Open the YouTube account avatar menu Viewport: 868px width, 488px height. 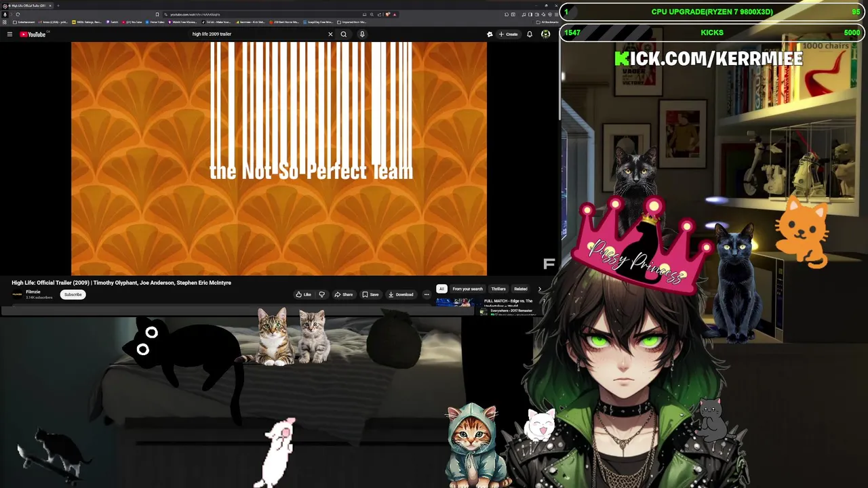point(545,34)
